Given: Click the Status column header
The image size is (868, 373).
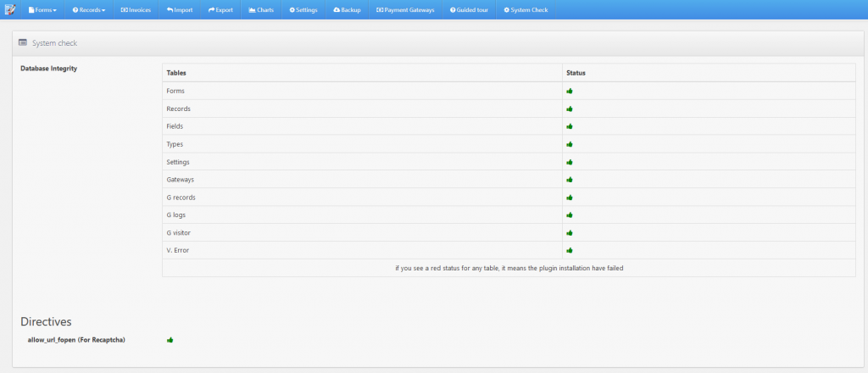Looking at the screenshot, I should pos(576,73).
